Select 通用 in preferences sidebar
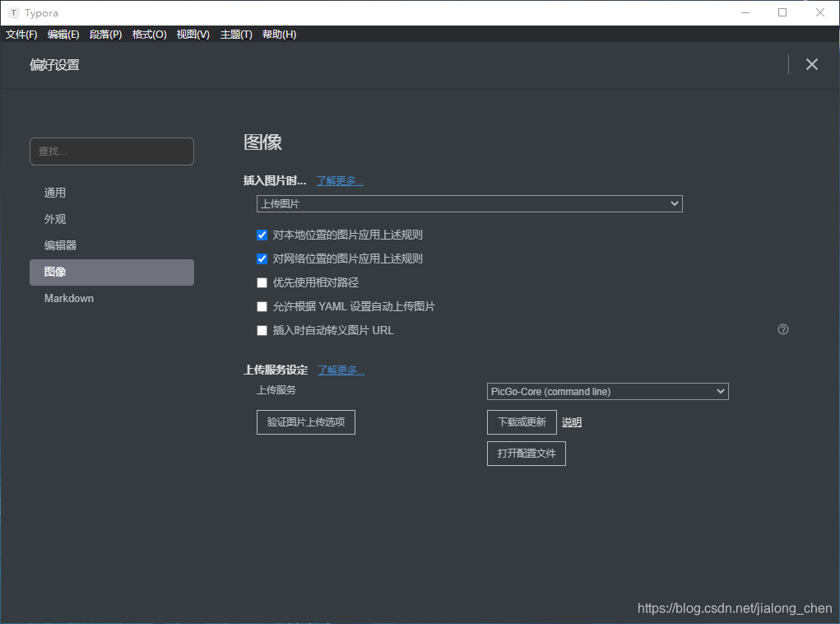Screen dimensions: 840x624 pos(112,193)
